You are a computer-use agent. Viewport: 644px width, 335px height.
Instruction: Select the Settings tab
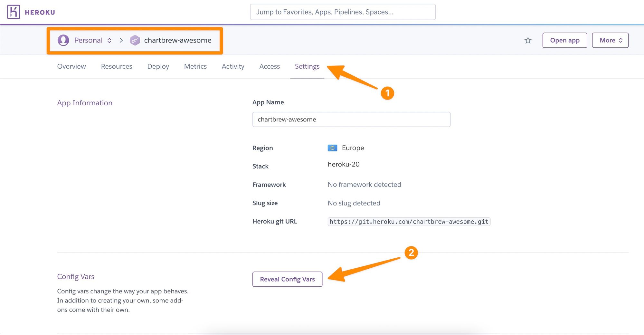point(307,66)
